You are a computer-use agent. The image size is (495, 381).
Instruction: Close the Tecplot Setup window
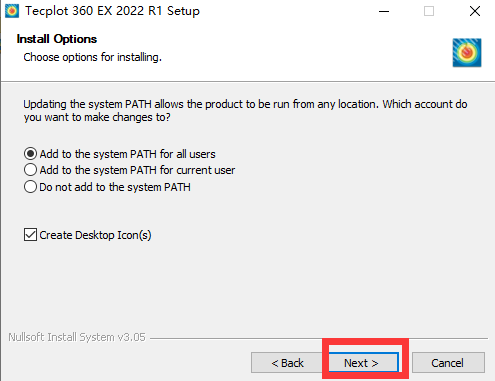475,11
